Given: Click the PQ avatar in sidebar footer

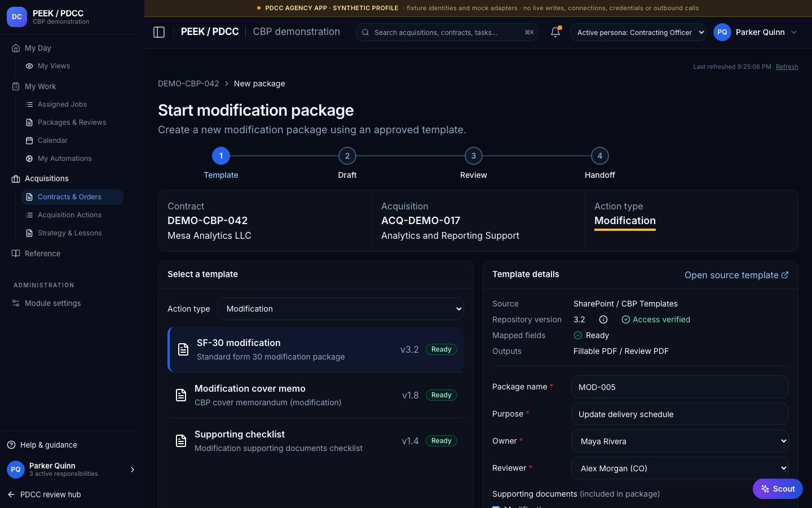Looking at the screenshot, I should point(16,470).
